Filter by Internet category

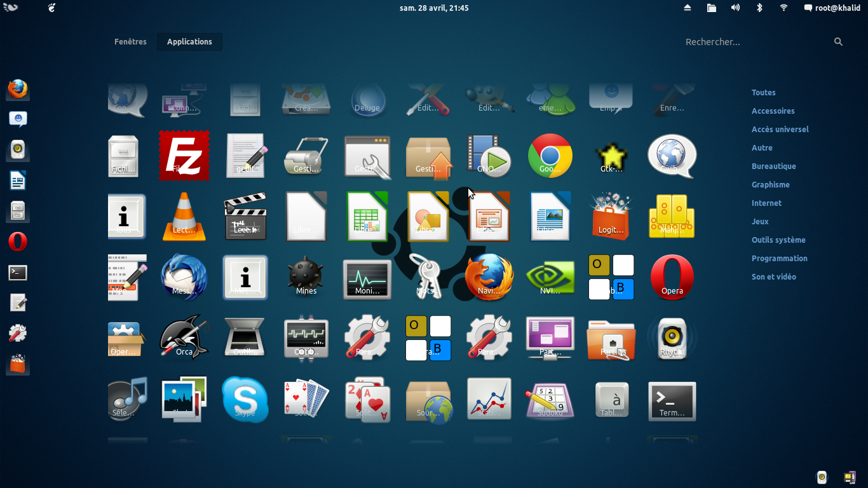(x=766, y=203)
